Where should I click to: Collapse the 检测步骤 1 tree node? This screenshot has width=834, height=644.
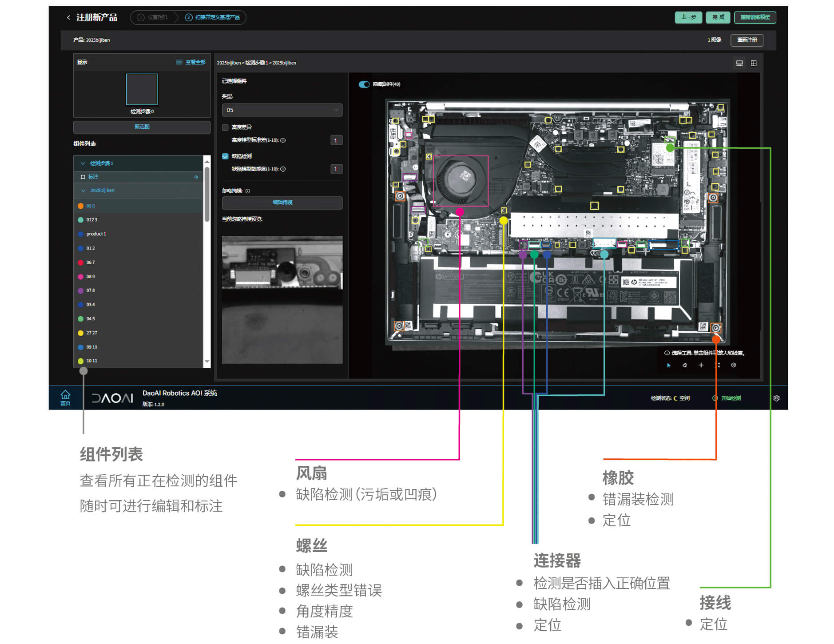pyautogui.click(x=83, y=163)
